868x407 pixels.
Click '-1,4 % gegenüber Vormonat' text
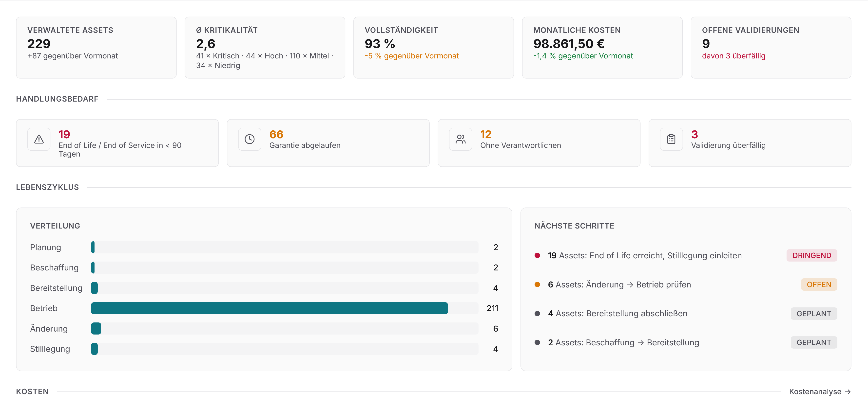pos(583,56)
